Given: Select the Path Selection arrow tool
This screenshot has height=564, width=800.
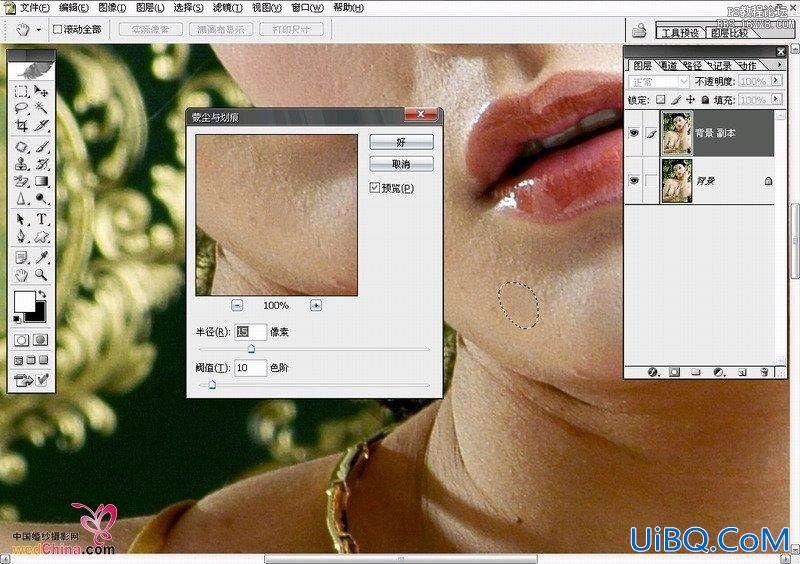Looking at the screenshot, I should pyautogui.click(x=21, y=219).
